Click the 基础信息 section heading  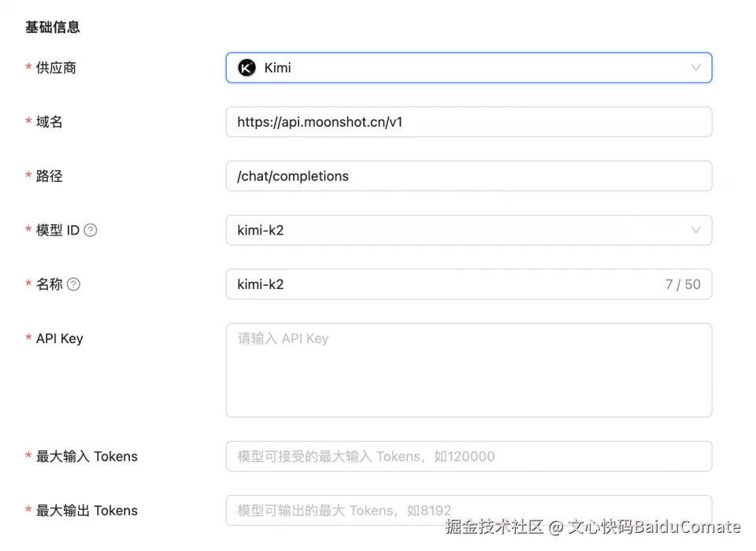coord(53,28)
